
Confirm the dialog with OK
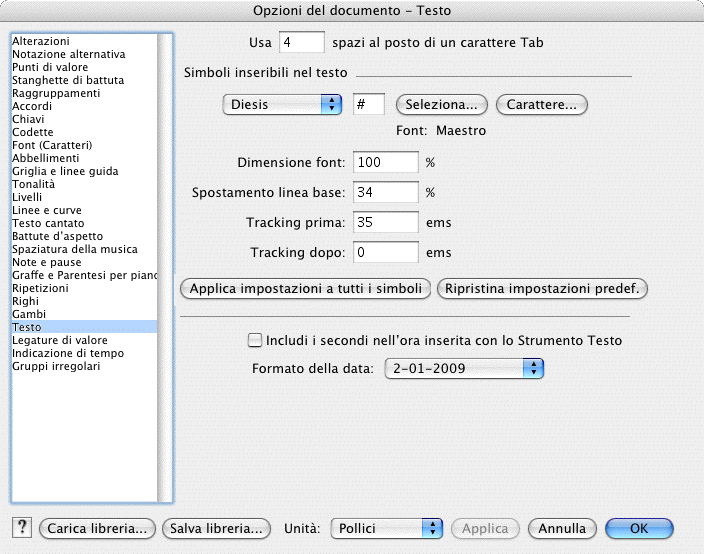[638, 528]
